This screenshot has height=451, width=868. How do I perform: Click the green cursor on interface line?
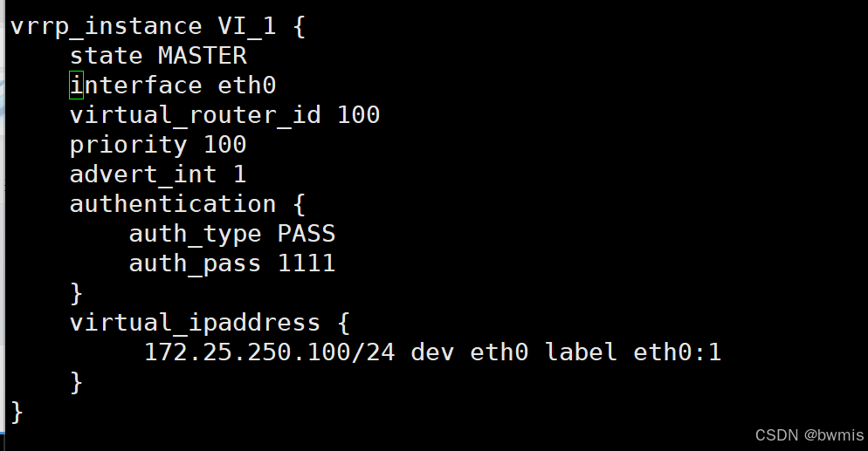tap(76, 85)
